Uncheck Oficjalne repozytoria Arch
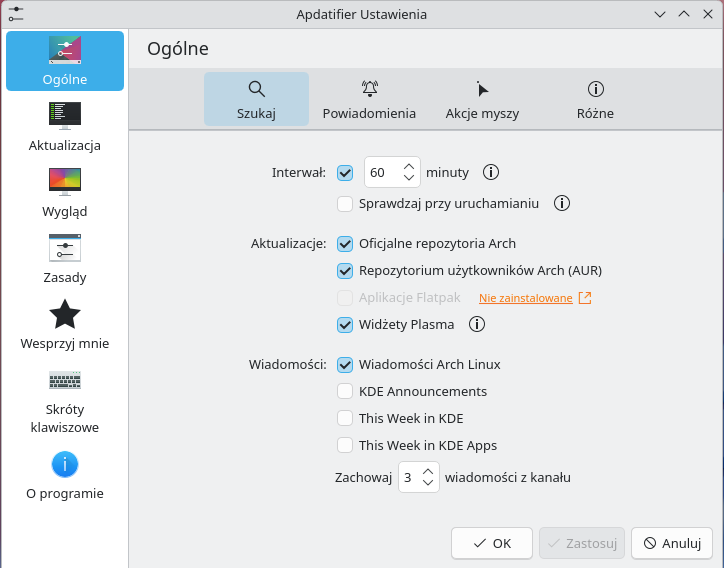 coord(345,244)
